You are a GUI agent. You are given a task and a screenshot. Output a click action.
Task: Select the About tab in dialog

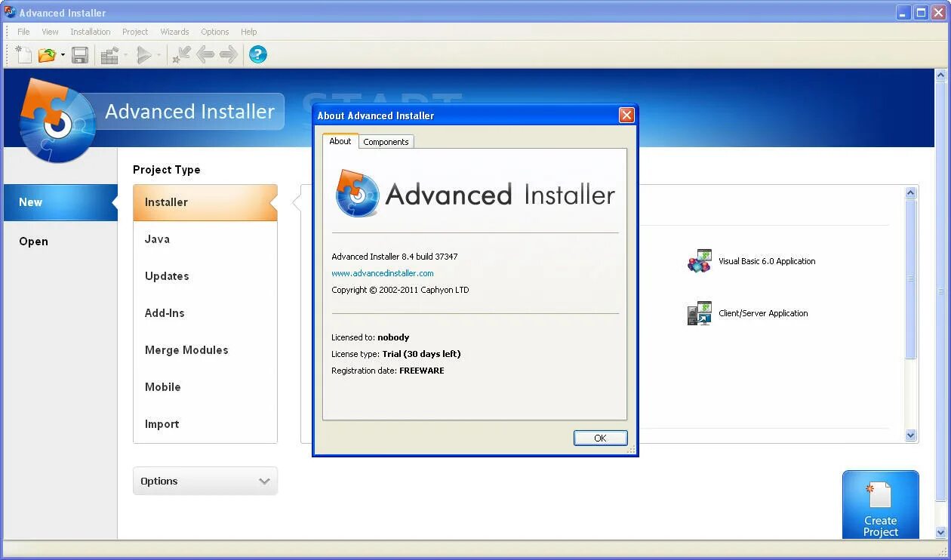click(340, 141)
